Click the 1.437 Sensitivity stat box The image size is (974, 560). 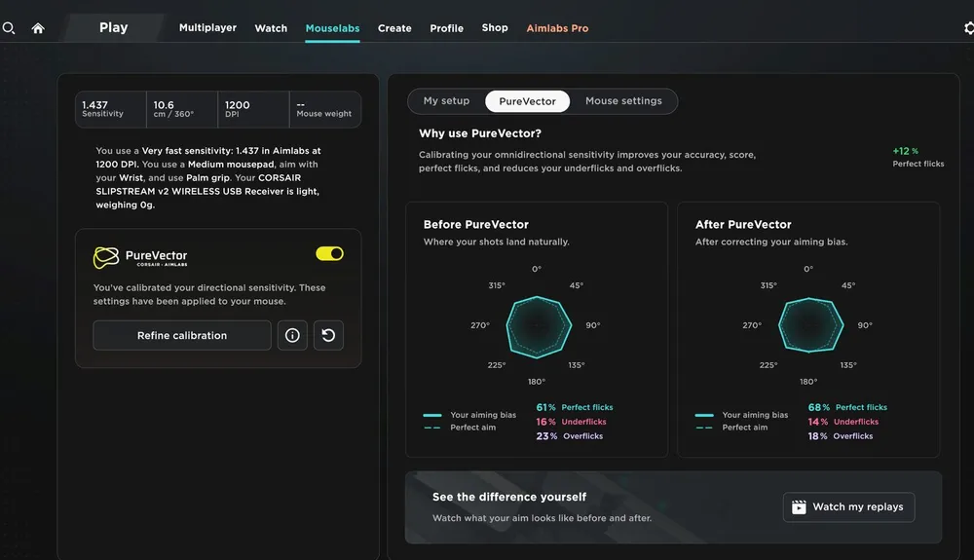coord(111,109)
